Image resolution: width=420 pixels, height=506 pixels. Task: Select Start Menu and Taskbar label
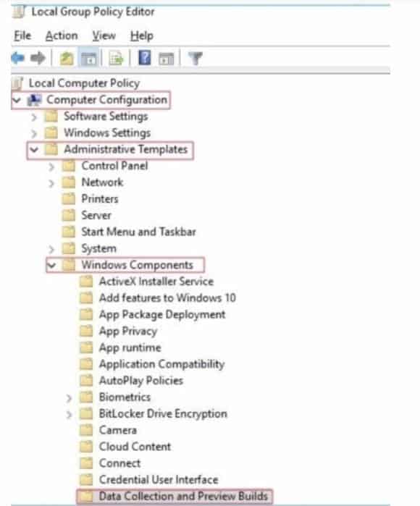[x=138, y=232]
